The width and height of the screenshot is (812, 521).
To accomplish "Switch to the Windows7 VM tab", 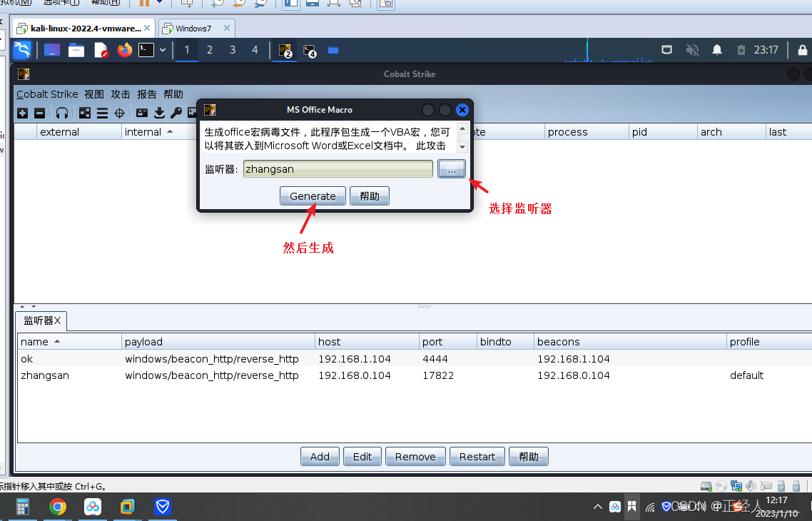I will 193,29.
